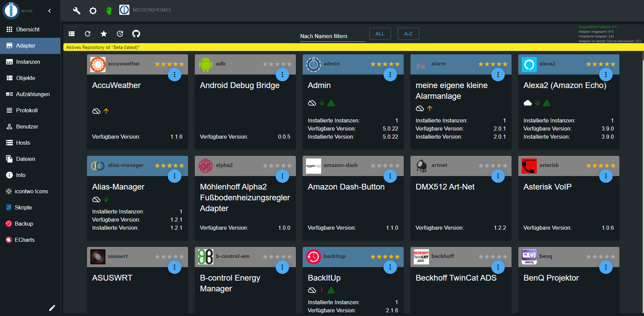Viewport: 644px width, 316px height.
Task: Click AccuWeather orange up-arrow icon
Action: click(x=106, y=111)
